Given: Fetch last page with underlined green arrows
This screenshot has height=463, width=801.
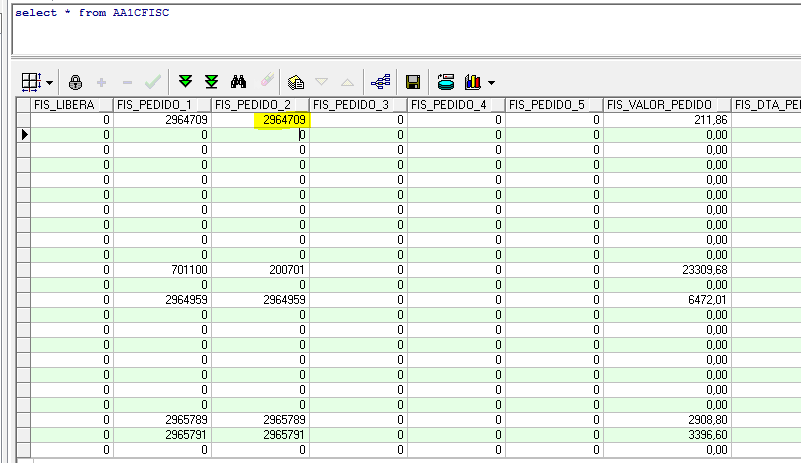Looking at the screenshot, I should pos(211,82).
